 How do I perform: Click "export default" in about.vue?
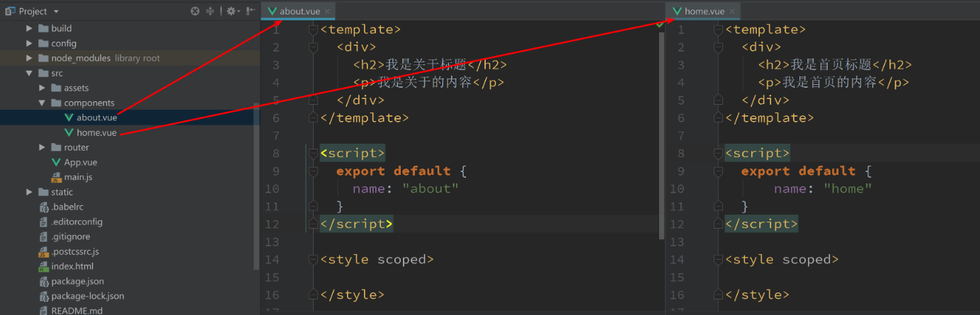393,171
